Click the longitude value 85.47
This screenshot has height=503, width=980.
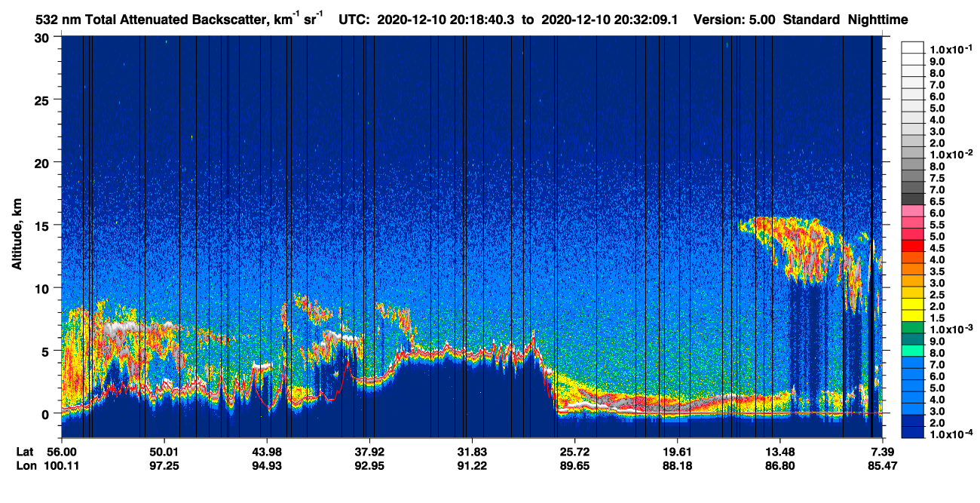[x=883, y=466]
